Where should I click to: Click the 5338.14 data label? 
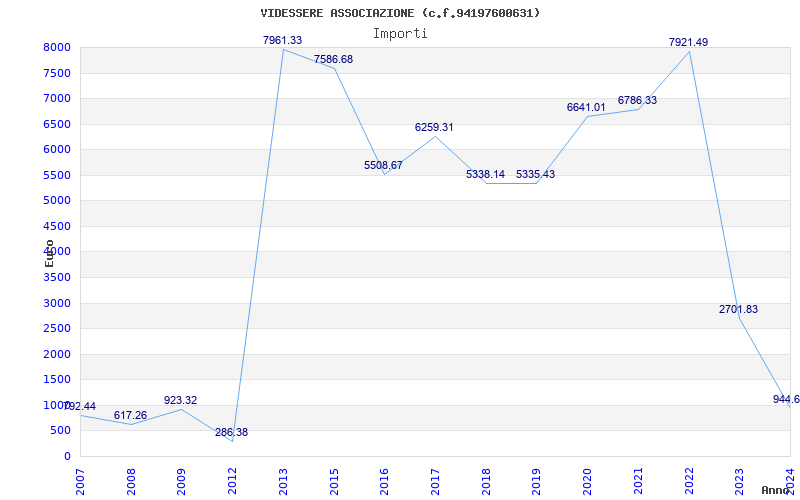coord(485,174)
